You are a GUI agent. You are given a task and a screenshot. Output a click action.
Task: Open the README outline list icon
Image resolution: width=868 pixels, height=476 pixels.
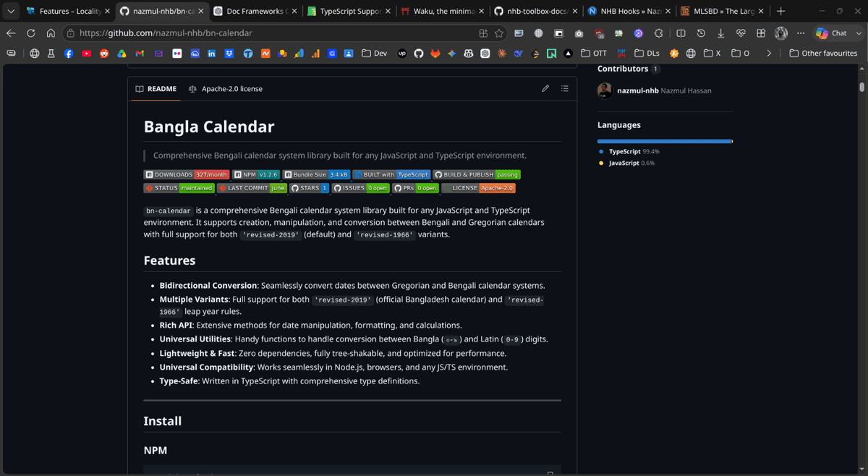[x=565, y=89]
